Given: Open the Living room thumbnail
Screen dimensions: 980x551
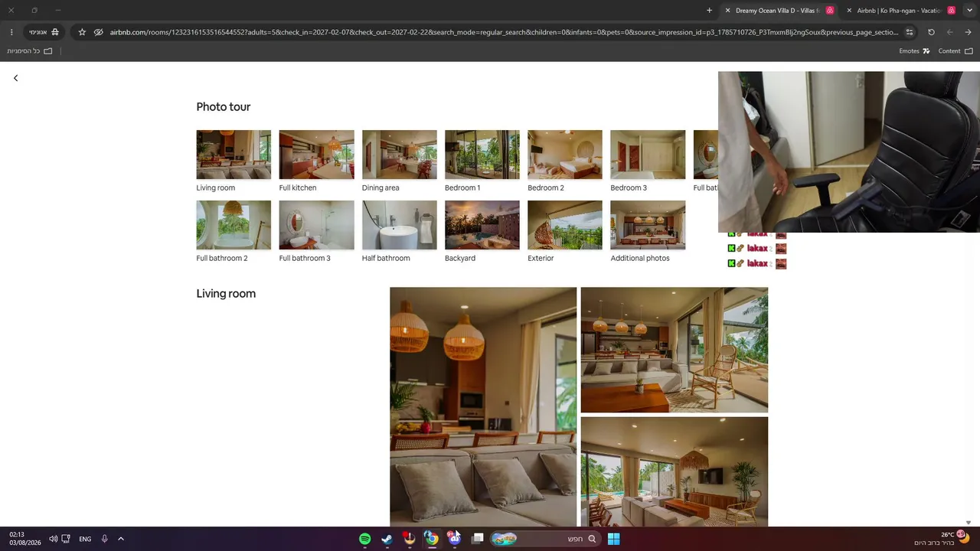Looking at the screenshot, I should [x=234, y=155].
